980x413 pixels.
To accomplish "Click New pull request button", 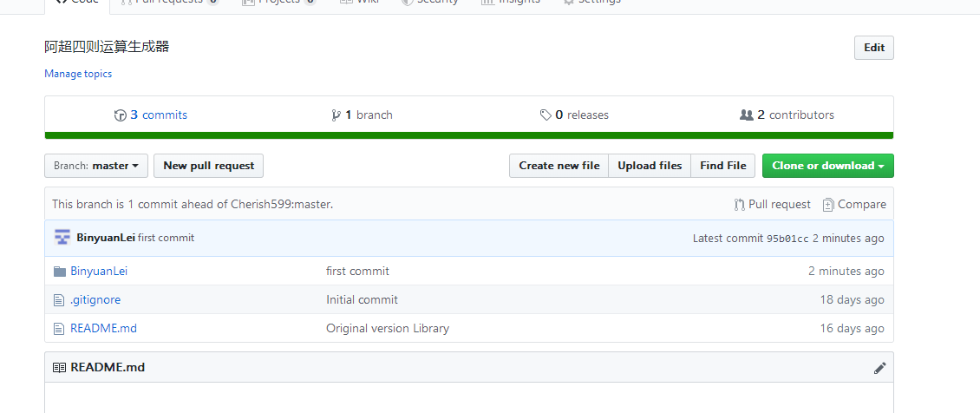I will [209, 166].
